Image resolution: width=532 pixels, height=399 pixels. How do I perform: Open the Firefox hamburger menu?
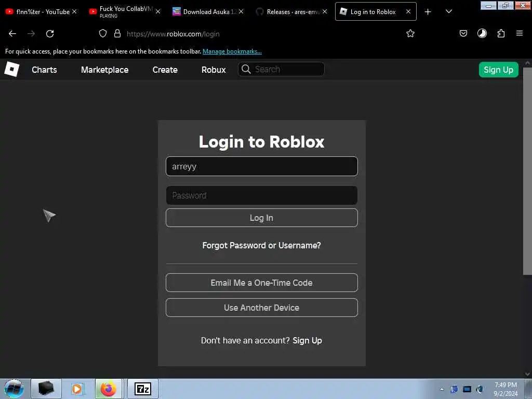coord(519,33)
